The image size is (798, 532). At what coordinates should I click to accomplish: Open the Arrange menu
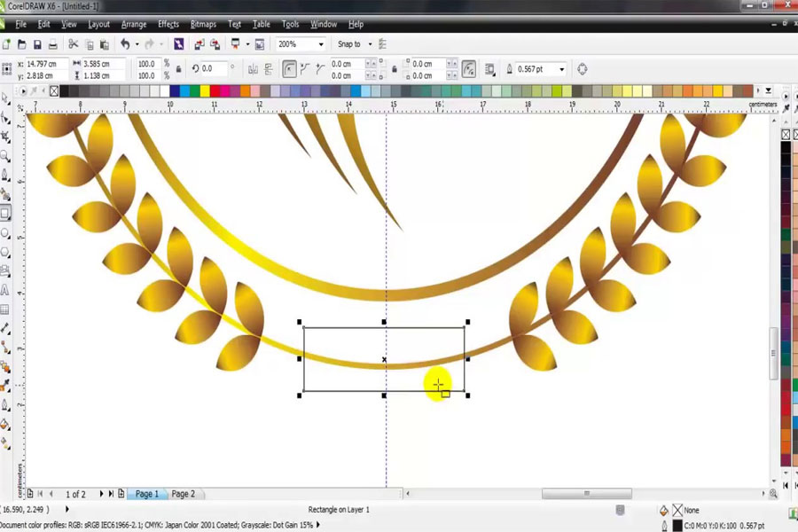coord(134,24)
